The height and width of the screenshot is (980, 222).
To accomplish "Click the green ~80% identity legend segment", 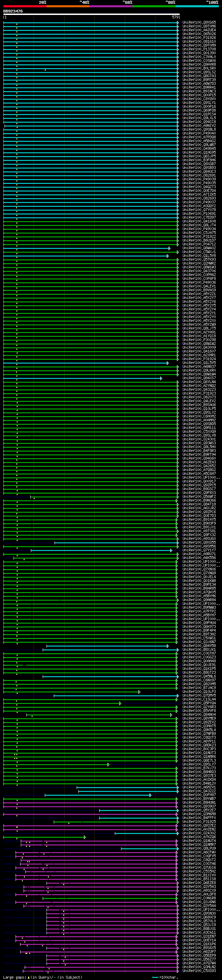I will (x=154, y=6).
